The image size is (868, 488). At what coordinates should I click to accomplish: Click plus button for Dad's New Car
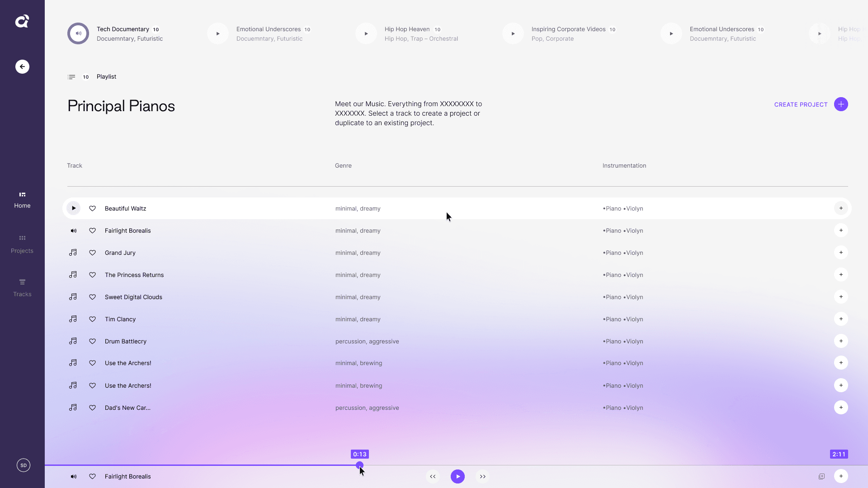(840, 408)
